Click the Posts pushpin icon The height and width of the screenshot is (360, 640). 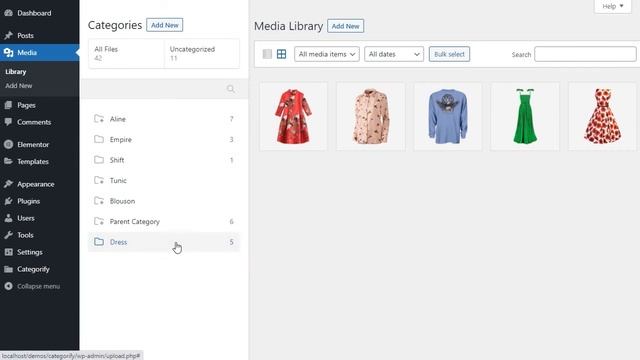coord(8,36)
